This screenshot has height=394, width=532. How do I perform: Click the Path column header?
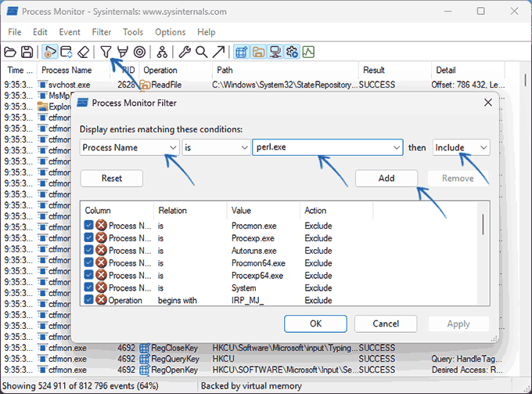tap(286, 70)
